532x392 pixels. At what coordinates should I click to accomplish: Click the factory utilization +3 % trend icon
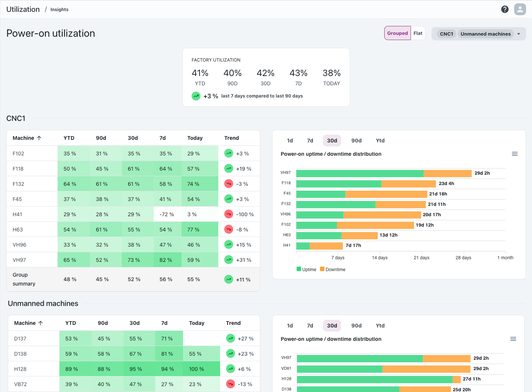click(x=196, y=96)
